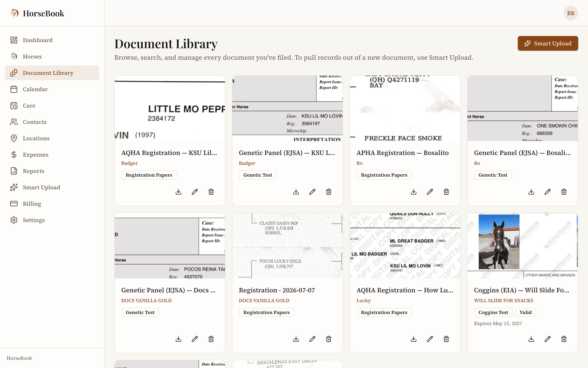Click 'Registration - 2026-07-07' title
The image size is (588, 368).
(277, 290)
